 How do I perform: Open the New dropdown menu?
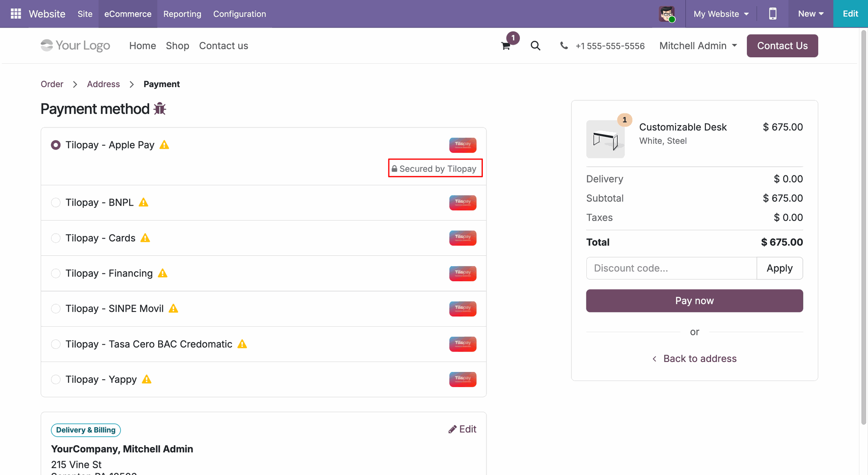[x=811, y=14]
